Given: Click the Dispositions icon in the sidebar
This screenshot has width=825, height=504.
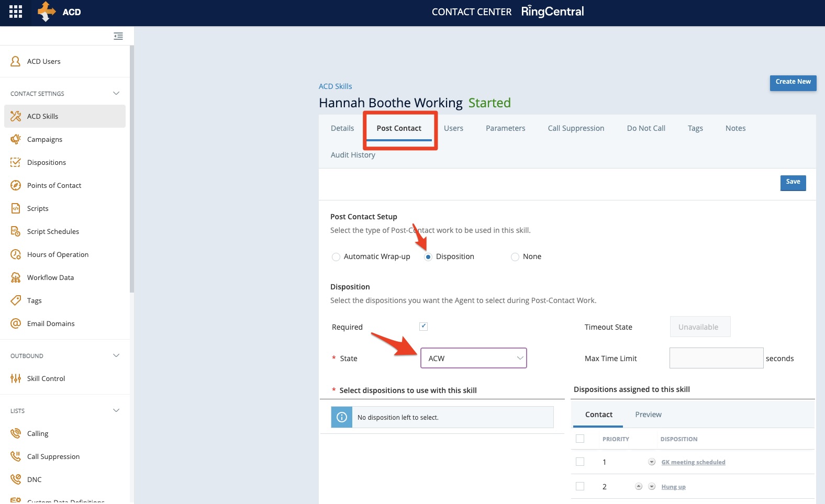Looking at the screenshot, I should pyautogui.click(x=16, y=162).
